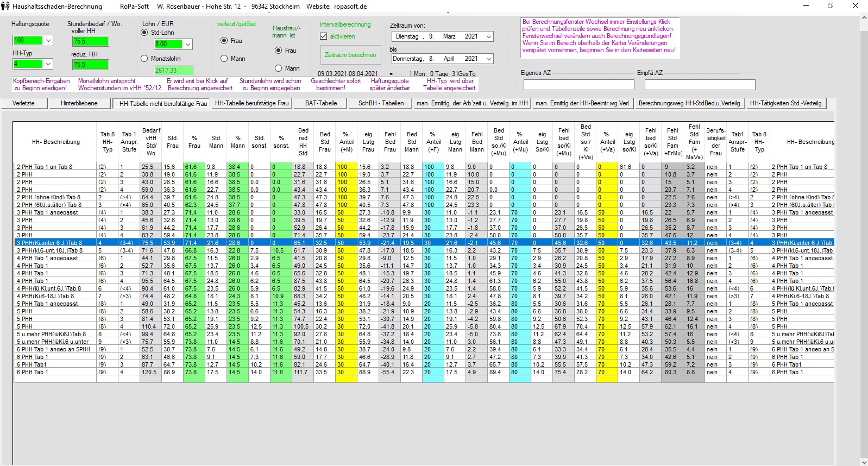Expand the bis date dropdown
Viewport: 868px width, 466px height.
(488, 59)
